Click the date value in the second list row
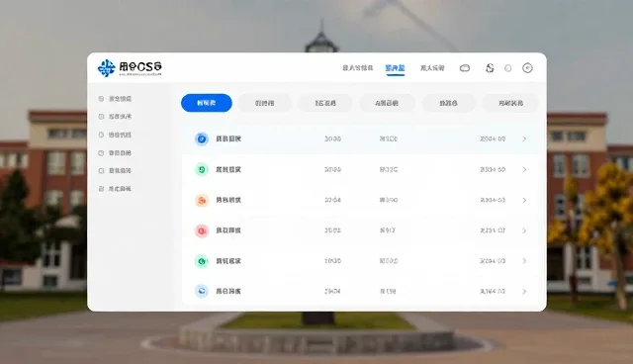633x364 pixels. click(x=493, y=169)
